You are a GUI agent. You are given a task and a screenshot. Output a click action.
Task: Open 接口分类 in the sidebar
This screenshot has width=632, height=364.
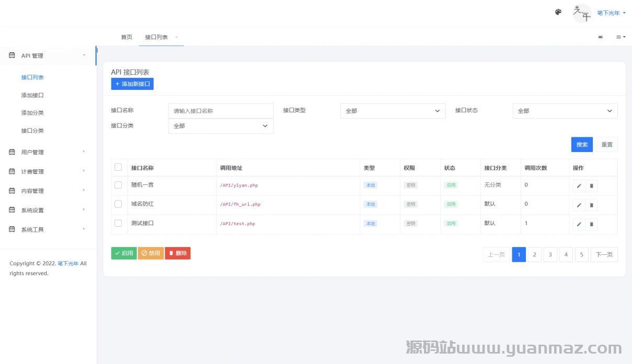click(x=32, y=131)
